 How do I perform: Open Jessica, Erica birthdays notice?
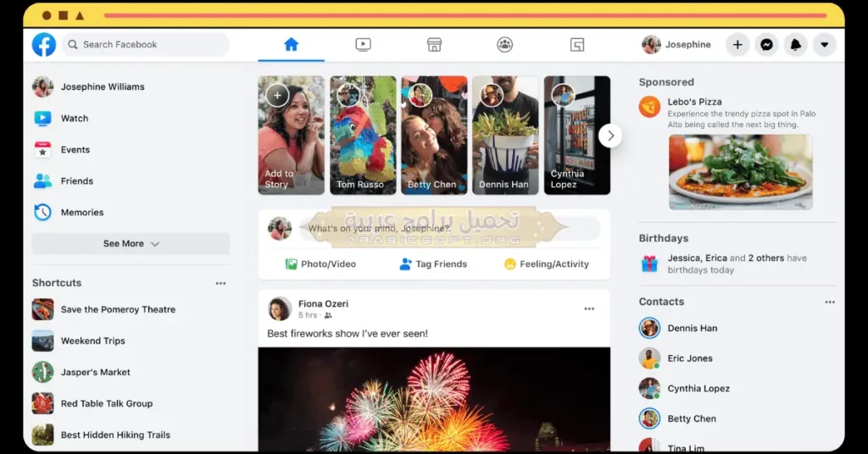click(737, 263)
